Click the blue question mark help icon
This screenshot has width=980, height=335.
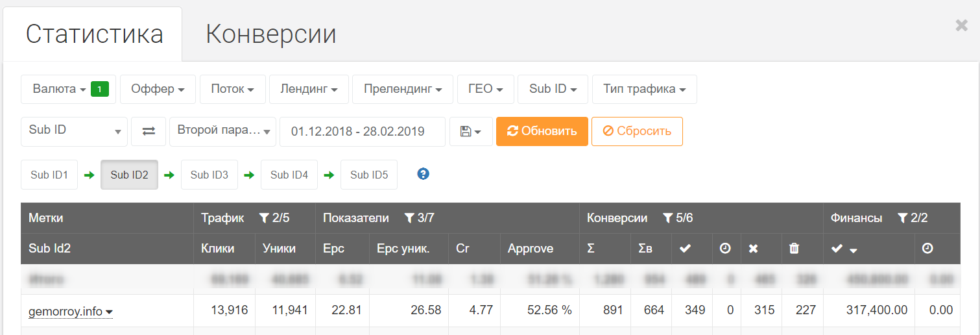pyautogui.click(x=423, y=174)
